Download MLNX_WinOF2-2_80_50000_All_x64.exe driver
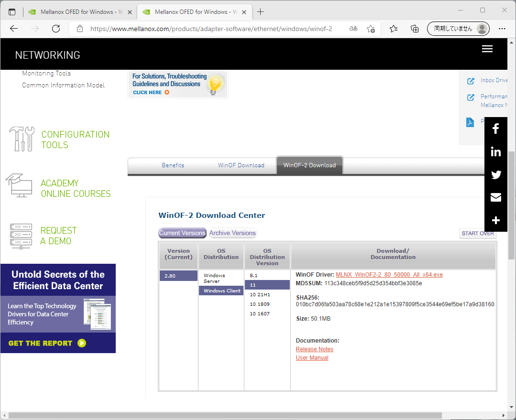The width and height of the screenshot is (516, 420). point(389,275)
